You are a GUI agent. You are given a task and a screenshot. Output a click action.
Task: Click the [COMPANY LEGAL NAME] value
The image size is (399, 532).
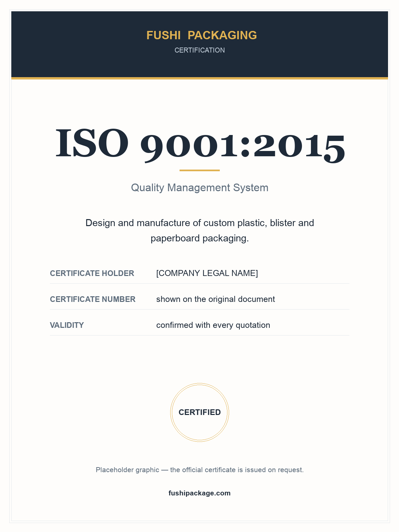207,273
